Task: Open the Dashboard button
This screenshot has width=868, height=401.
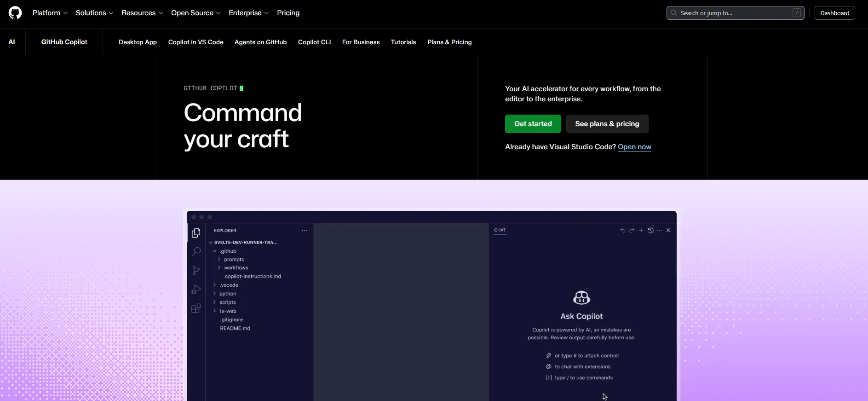Action: pos(835,13)
